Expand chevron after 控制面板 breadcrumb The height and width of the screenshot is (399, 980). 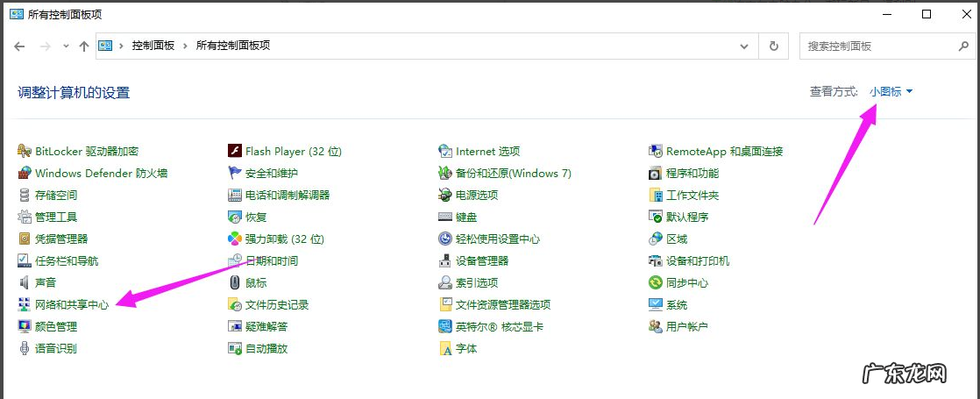(186, 46)
